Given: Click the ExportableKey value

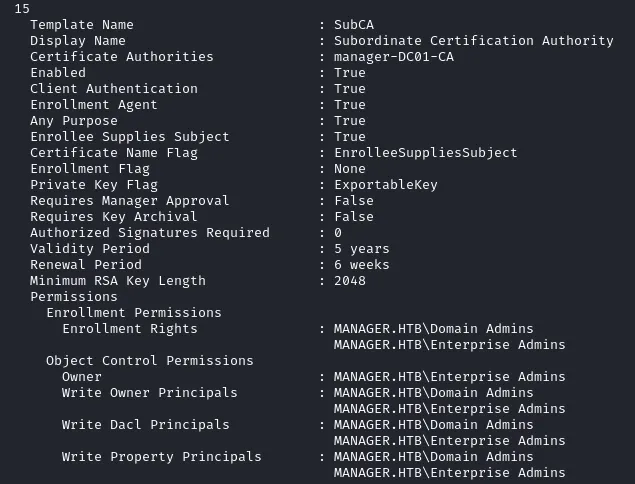Looking at the screenshot, I should point(386,185).
